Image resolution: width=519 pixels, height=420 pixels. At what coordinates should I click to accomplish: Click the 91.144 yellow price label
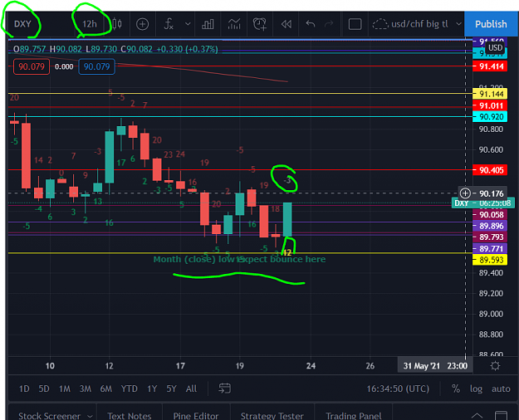(490, 94)
